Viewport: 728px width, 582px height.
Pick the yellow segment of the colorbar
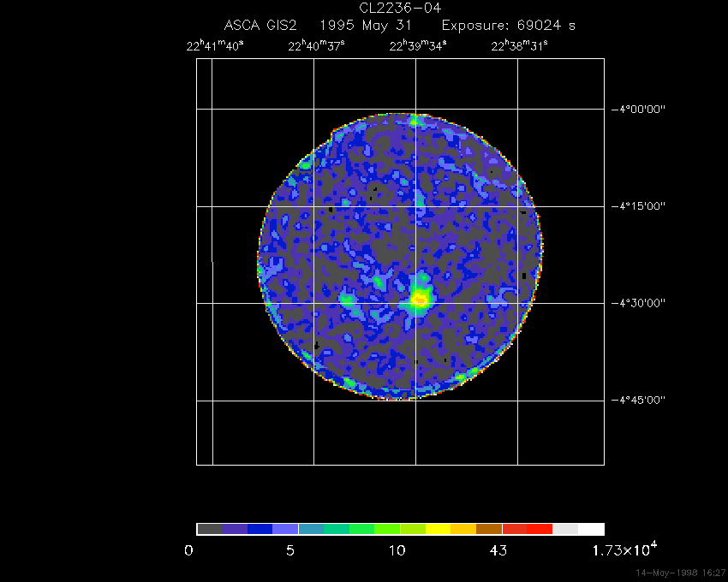pyautogui.click(x=438, y=529)
